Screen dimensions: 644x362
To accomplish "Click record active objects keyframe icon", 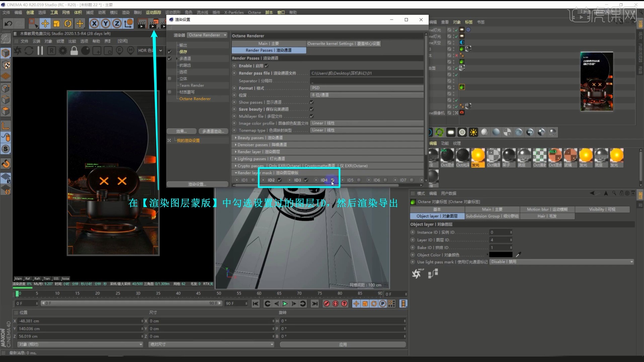I will click(x=326, y=304).
